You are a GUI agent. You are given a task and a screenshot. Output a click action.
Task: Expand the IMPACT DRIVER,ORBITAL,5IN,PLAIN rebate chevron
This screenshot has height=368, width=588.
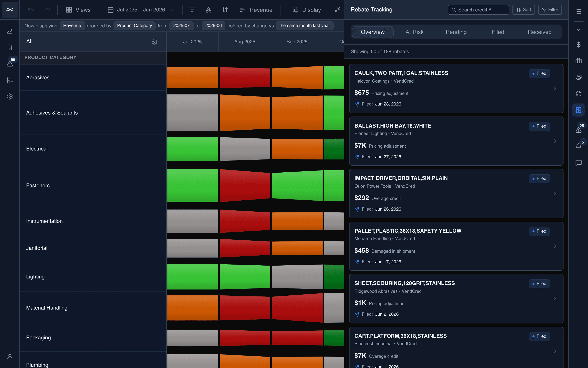pos(555,193)
